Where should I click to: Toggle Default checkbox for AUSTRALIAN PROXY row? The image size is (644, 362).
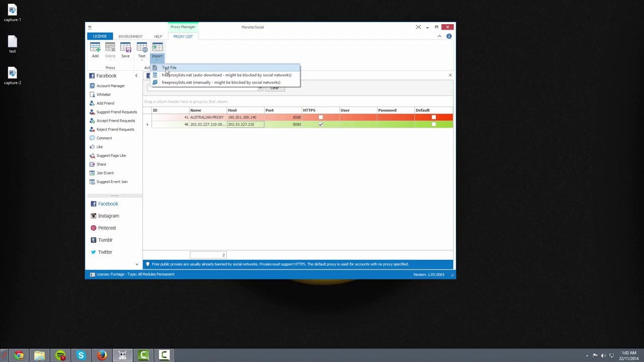click(x=434, y=117)
